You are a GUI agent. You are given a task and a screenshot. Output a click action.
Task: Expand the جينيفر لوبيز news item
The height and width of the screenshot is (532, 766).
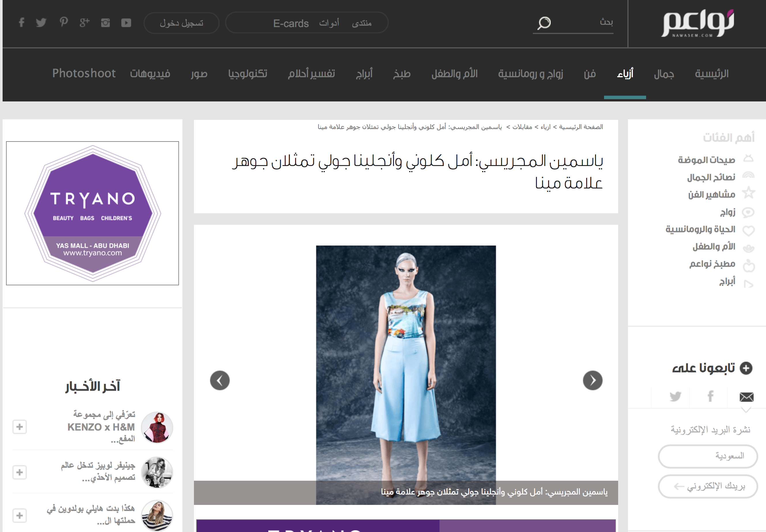coord(19,472)
